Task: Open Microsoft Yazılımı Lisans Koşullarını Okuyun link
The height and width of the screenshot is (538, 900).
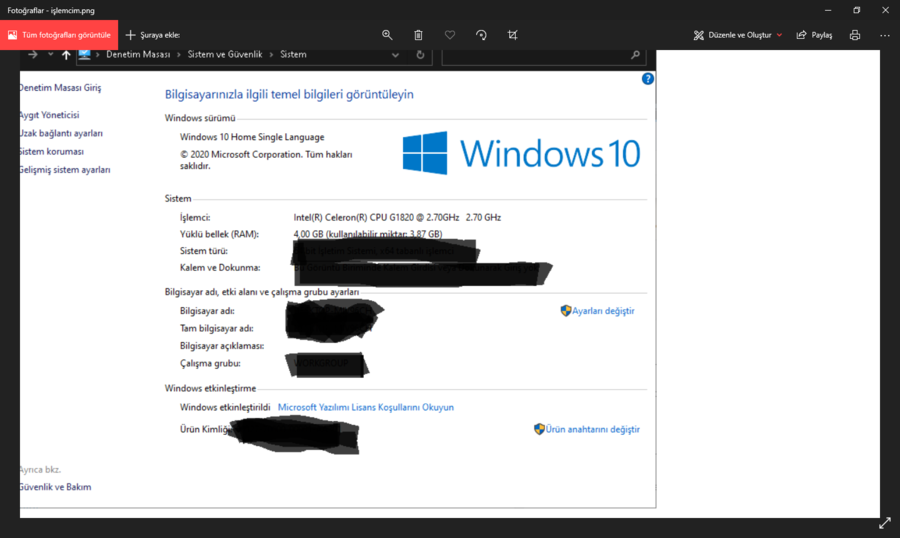Action: coord(366,407)
